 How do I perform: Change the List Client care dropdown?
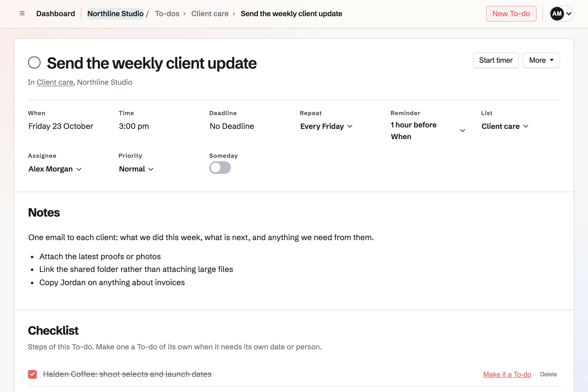[x=505, y=126]
